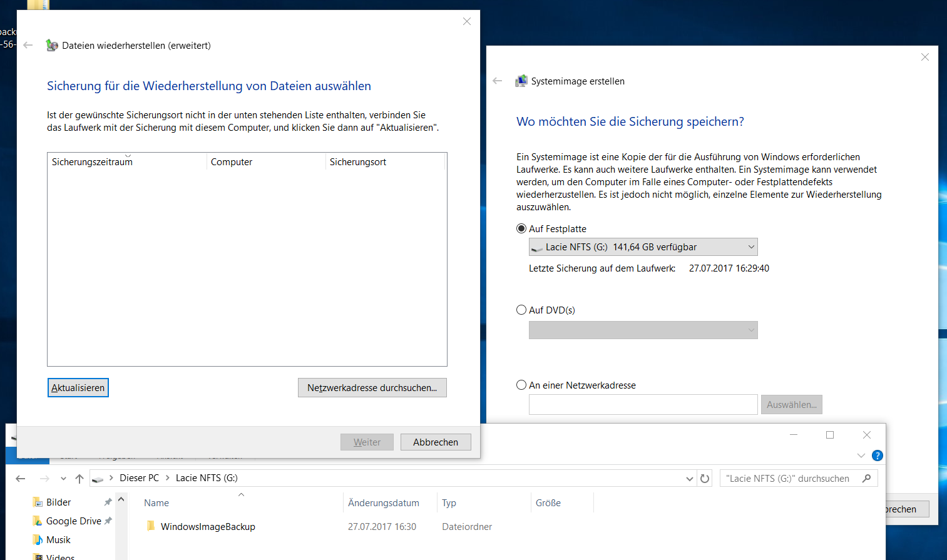Image resolution: width=947 pixels, height=560 pixels.
Task: Click the network address input field
Action: point(643,404)
